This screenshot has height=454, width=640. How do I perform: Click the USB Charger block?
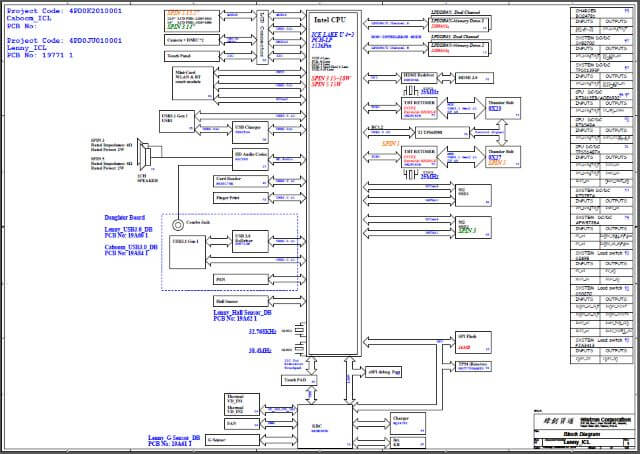(x=249, y=129)
